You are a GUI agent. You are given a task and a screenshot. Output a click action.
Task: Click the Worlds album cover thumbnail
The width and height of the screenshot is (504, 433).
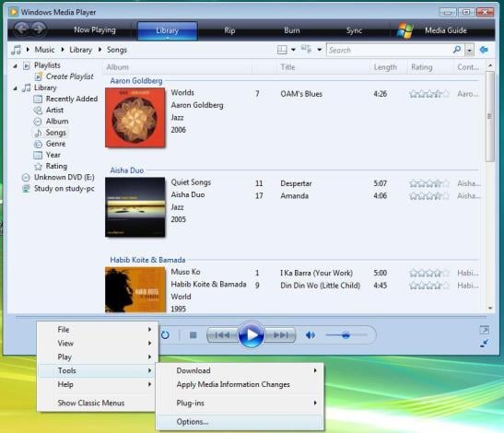135,118
